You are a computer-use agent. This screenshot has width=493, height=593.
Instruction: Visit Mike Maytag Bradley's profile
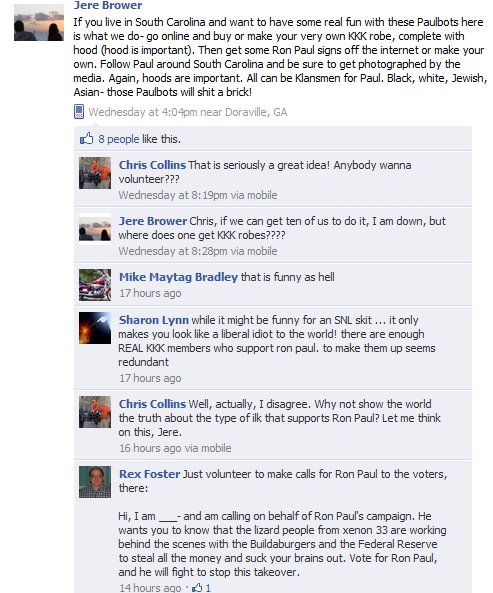178,277
